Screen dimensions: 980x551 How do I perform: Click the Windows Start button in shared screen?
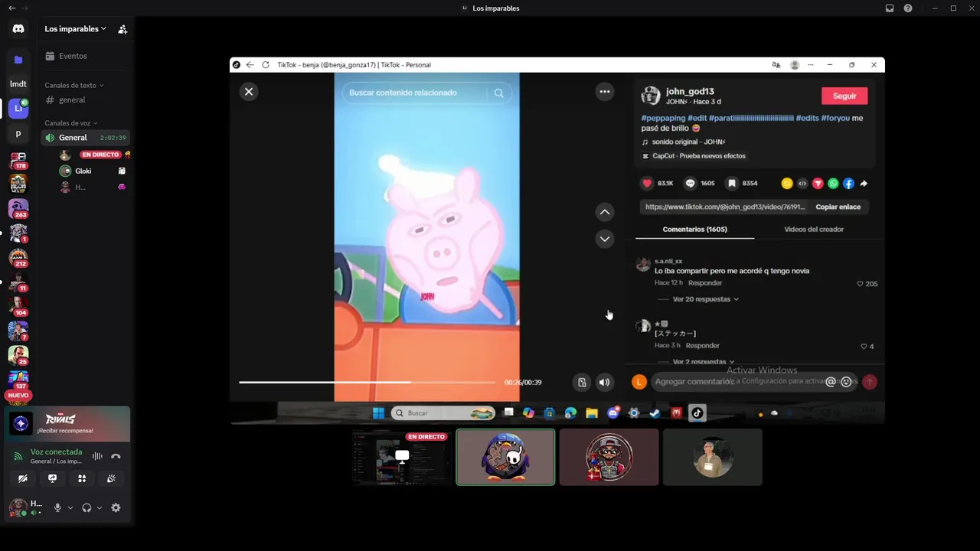tap(378, 413)
